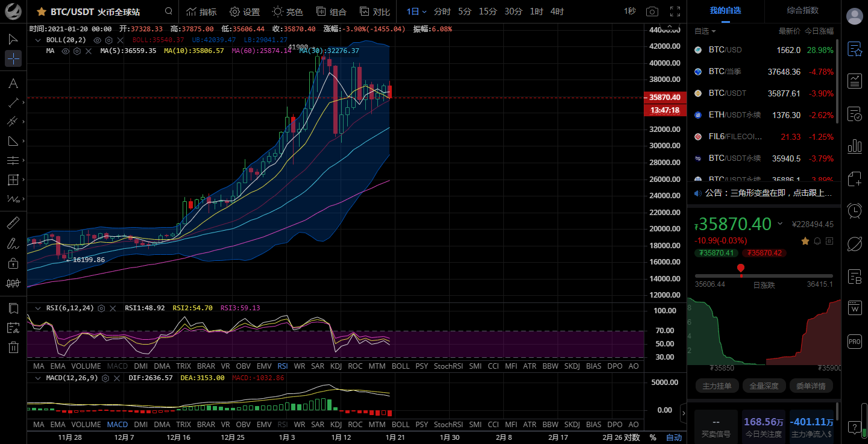868x444 pixels.
Task: Open BOLL indicator settings hexagon
Action: coord(108,40)
